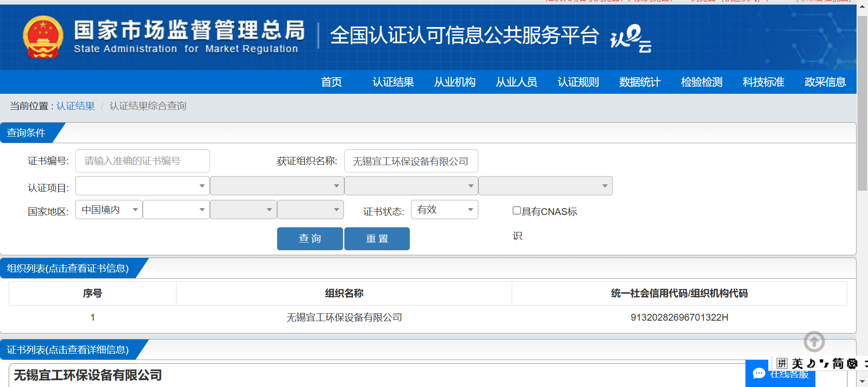Open the 在线客服 chat bubble icon
Screen dimensions: 868x387
(759, 373)
